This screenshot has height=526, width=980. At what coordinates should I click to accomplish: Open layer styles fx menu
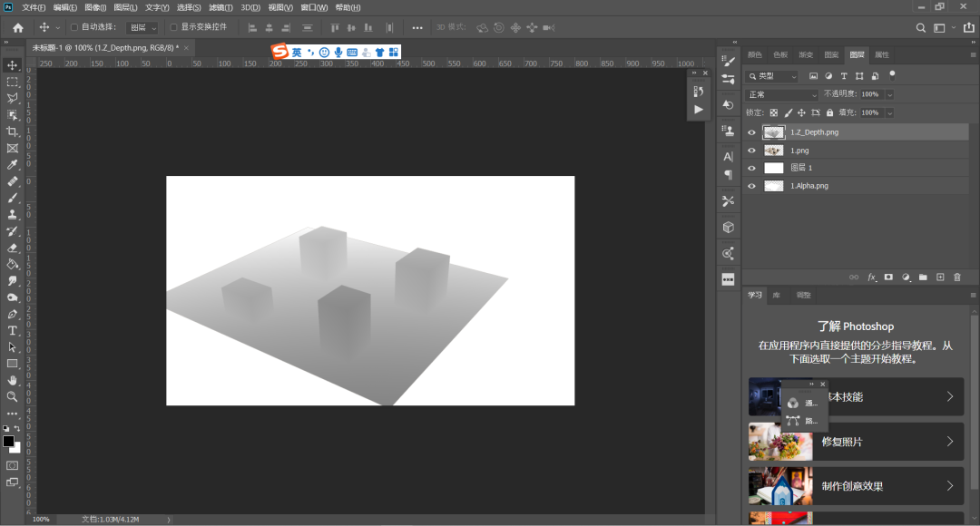point(871,278)
